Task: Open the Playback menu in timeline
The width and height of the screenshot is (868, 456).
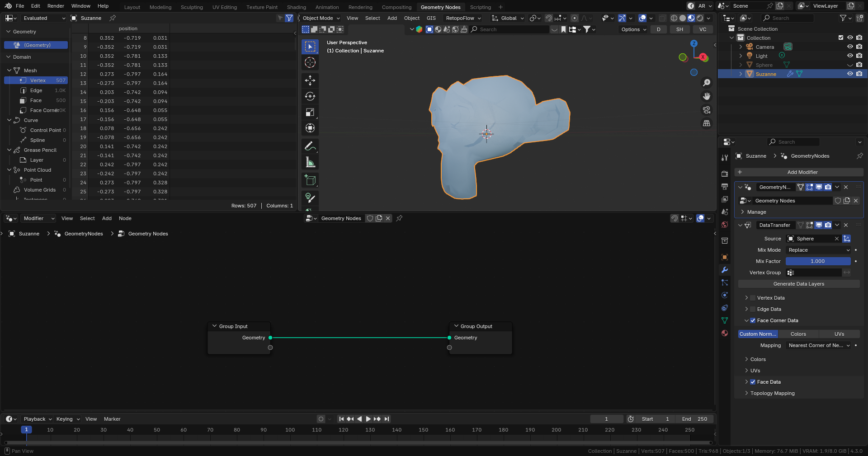Action: tap(38, 419)
